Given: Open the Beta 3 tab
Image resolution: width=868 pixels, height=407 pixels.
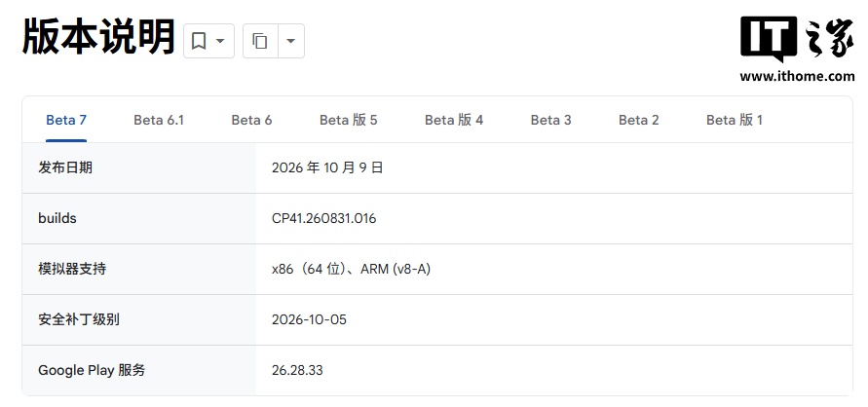Looking at the screenshot, I should pyautogui.click(x=550, y=120).
